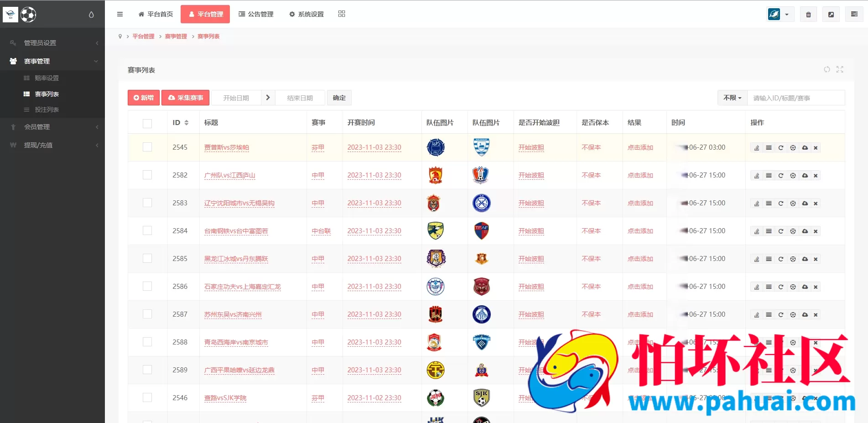Viewport: 868px width, 423px height.
Task: Delete row 2586 with the X icon
Action: [x=816, y=287]
